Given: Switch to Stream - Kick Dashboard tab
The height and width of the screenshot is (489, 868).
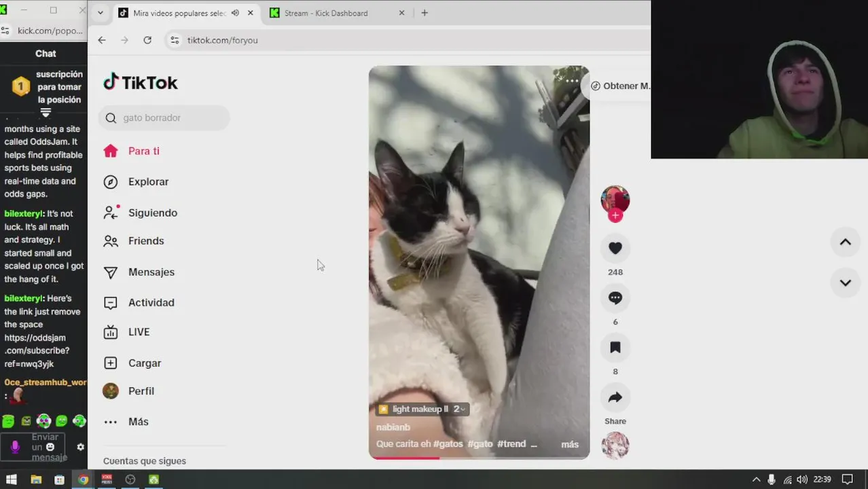Looking at the screenshot, I should tap(326, 13).
